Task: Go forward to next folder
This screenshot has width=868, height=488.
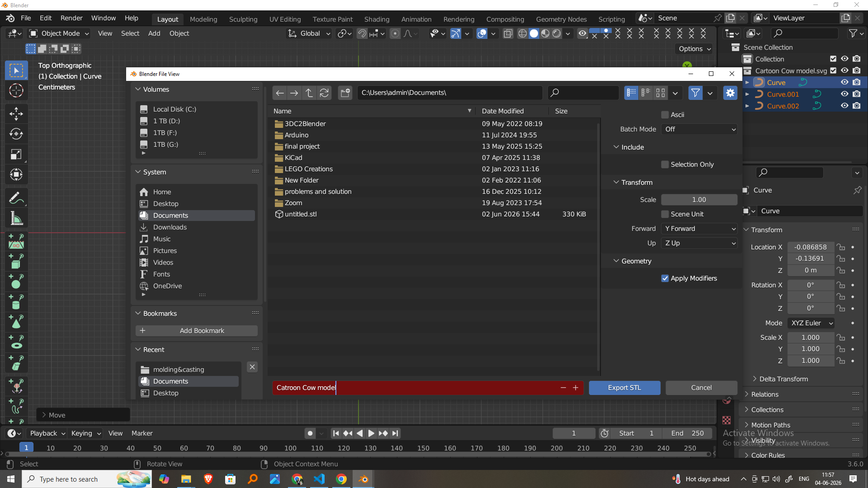Action: [x=294, y=93]
